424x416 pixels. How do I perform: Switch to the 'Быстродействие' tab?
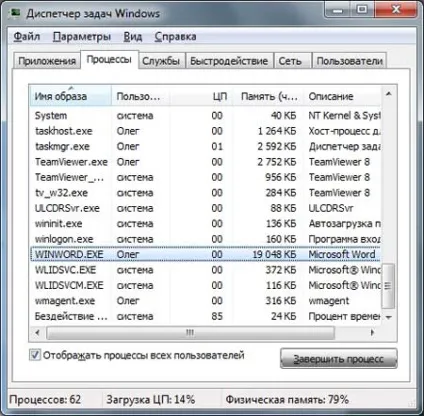tap(229, 61)
